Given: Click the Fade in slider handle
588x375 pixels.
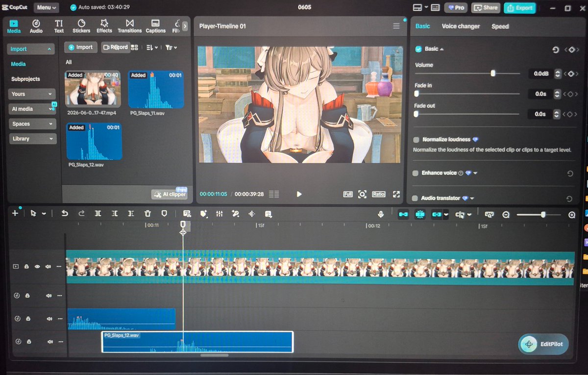Looking at the screenshot, I should point(416,94).
